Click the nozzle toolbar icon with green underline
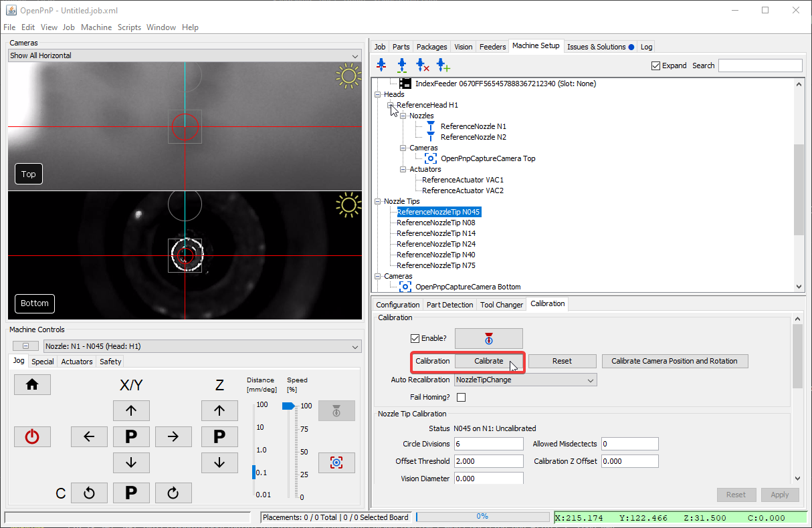The width and height of the screenshot is (812, 528). 401,65
